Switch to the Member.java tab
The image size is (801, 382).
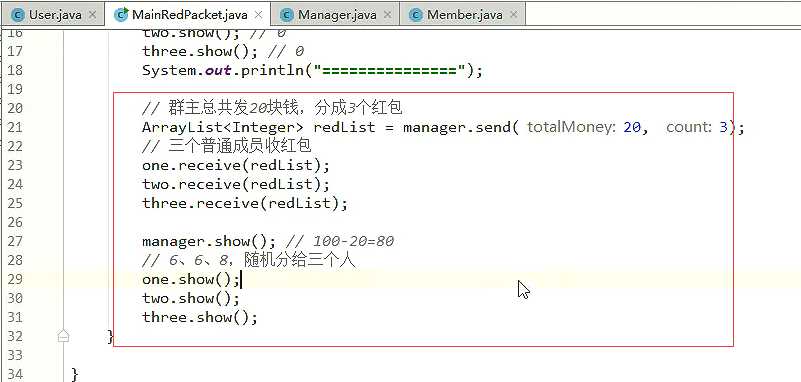click(463, 14)
